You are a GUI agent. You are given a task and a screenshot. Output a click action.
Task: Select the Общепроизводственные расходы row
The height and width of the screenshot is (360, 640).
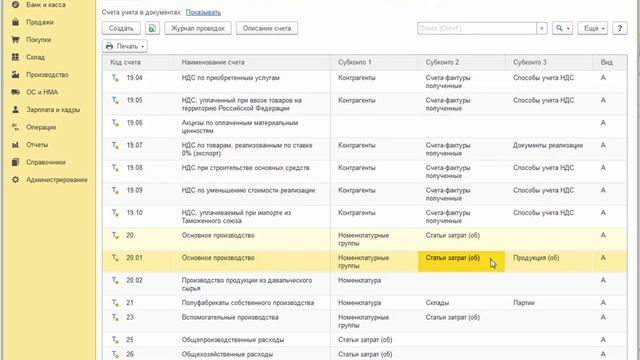(365, 340)
